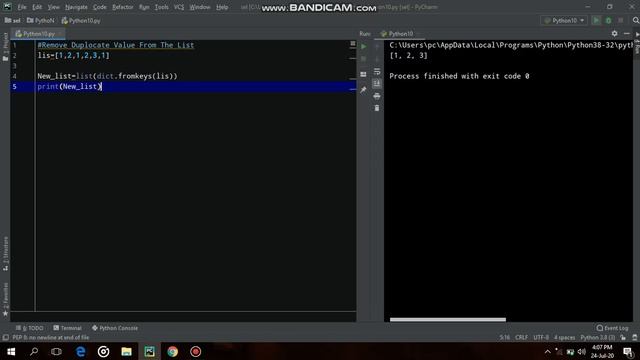Open the Event Log
Screen dimensions: 640x360
point(612,328)
